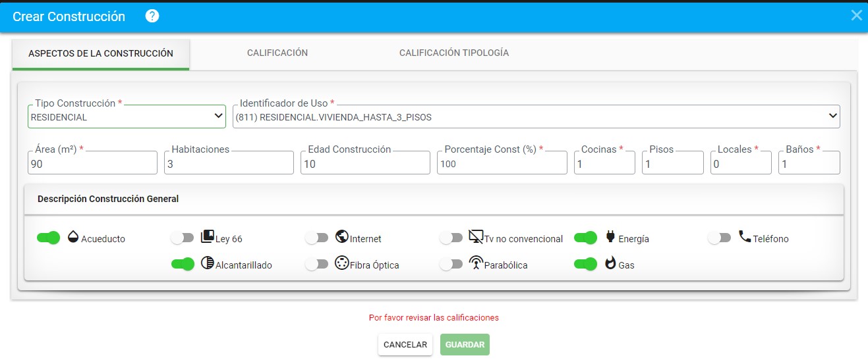The height and width of the screenshot is (362, 868).
Task: Enable the Parabólica switch
Action: (x=451, y=264)
